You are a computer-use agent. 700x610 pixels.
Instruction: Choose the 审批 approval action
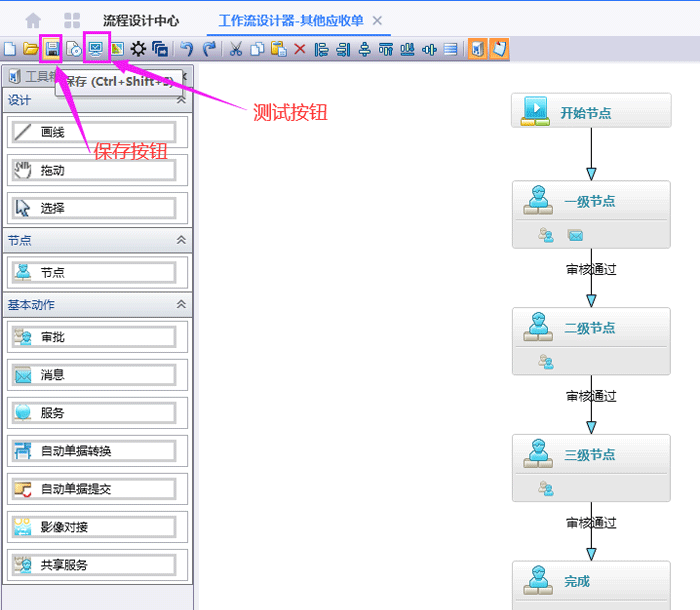(94, 337)
